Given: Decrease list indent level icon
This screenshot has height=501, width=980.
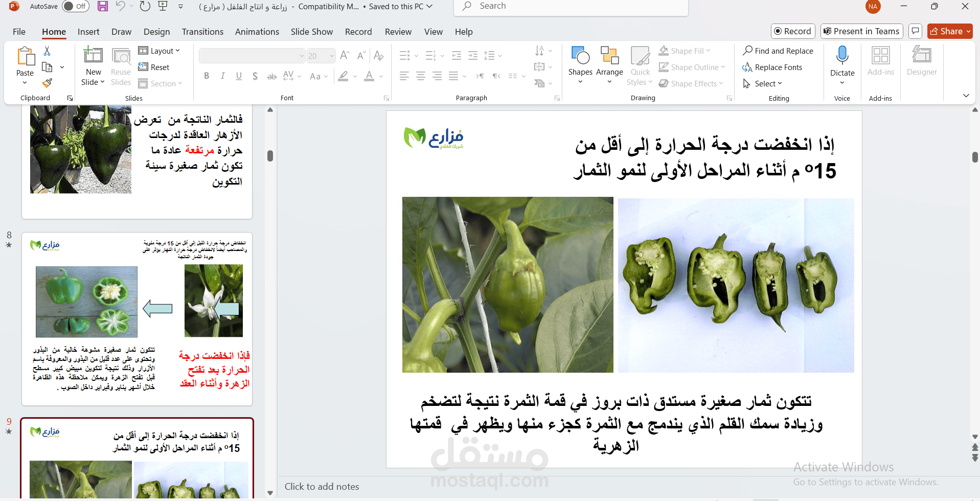Looking at the screenshot, I should point(457,55).
